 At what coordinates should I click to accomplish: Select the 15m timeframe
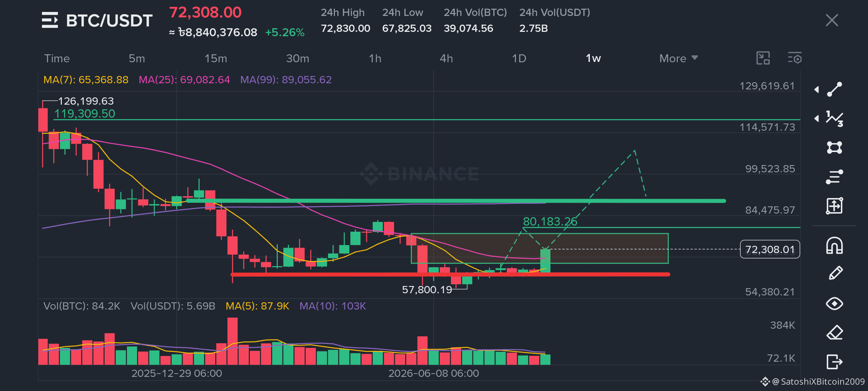click(216, 58)
